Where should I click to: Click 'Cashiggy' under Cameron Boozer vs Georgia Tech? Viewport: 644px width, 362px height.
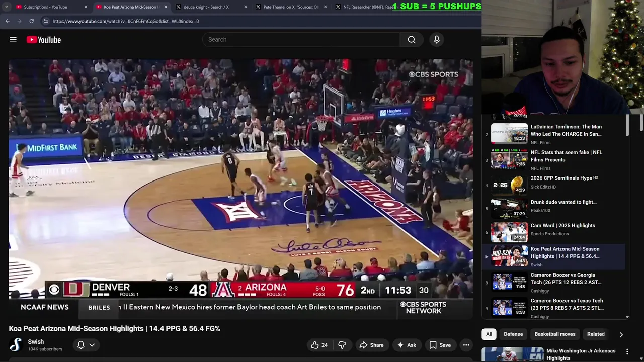coord(540,291)
